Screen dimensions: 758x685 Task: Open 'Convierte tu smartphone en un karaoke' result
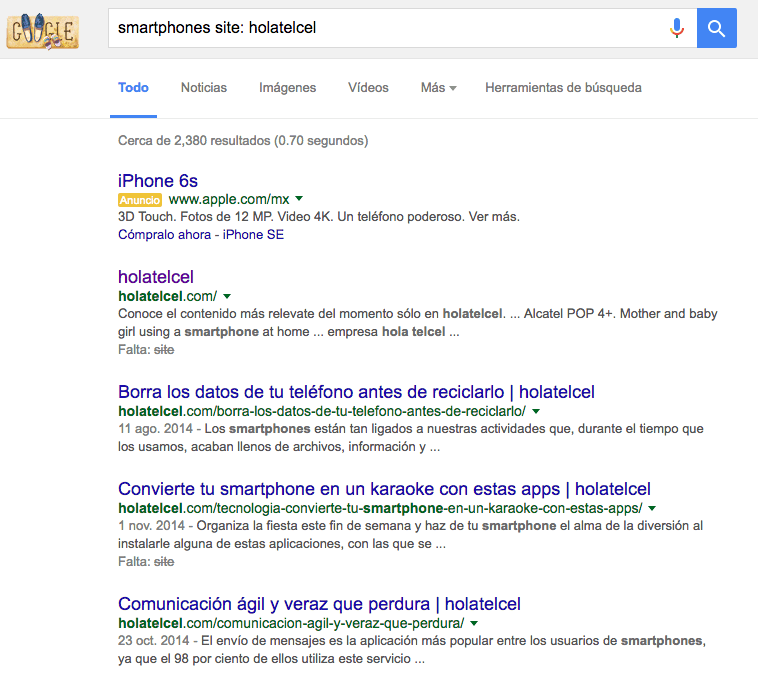(384, 489)
